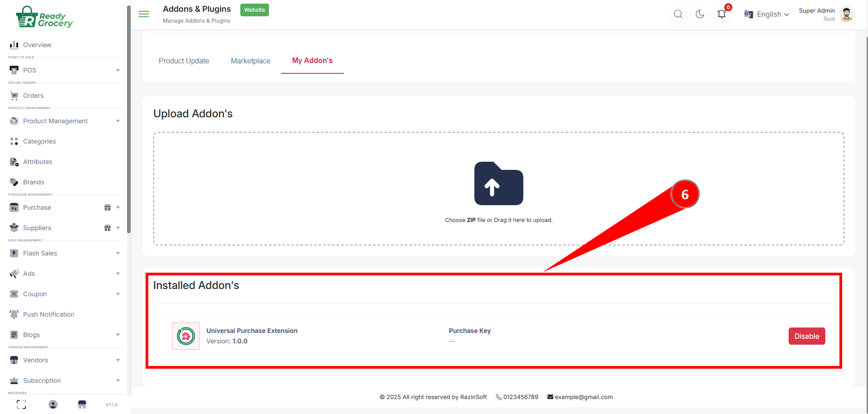Click the example@gmail.com footer link
Screen dimensions: 868x414
[x=583, y=397]
